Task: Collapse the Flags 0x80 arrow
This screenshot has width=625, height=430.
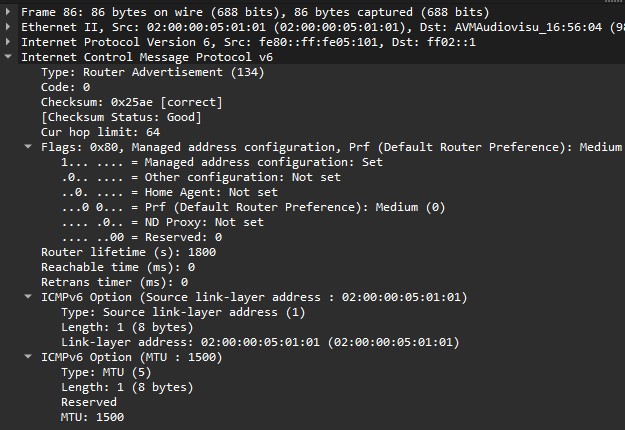Action: (28, 147)
